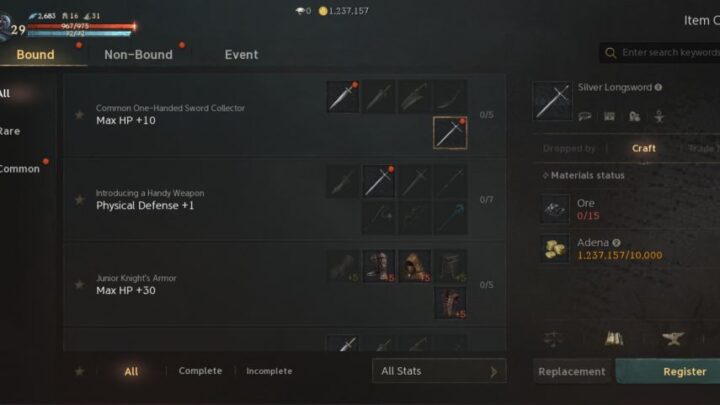Viewport: 720px width, 405px height.
Task: Click the red HP bar
Action: coord(81,26)
